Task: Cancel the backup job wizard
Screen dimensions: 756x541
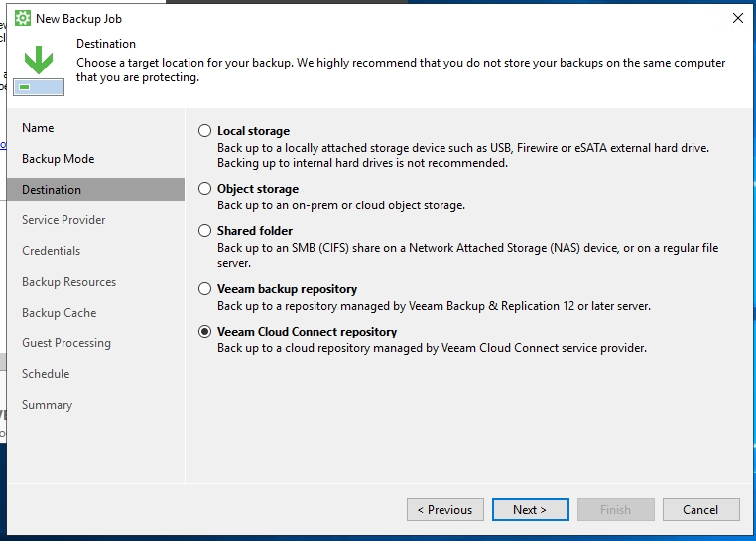Action: click(x=700, y=509)
